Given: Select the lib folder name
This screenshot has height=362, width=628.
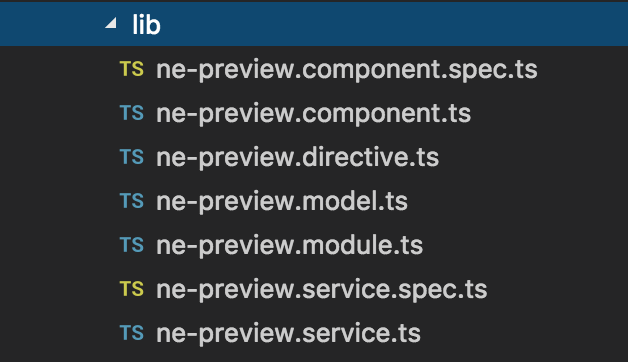Looking at the screenshot, I should pos(146,25).
